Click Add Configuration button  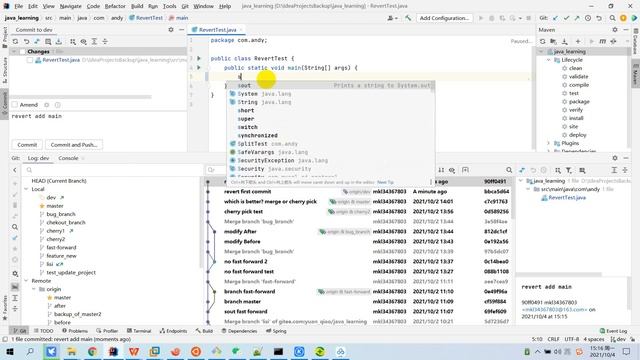click(444, 18)
